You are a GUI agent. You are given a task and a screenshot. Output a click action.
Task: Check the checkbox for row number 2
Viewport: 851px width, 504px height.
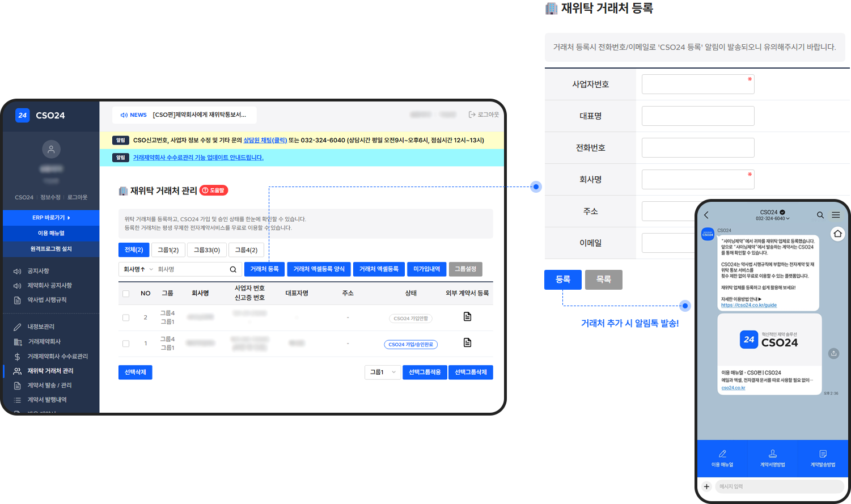point(126,317)
